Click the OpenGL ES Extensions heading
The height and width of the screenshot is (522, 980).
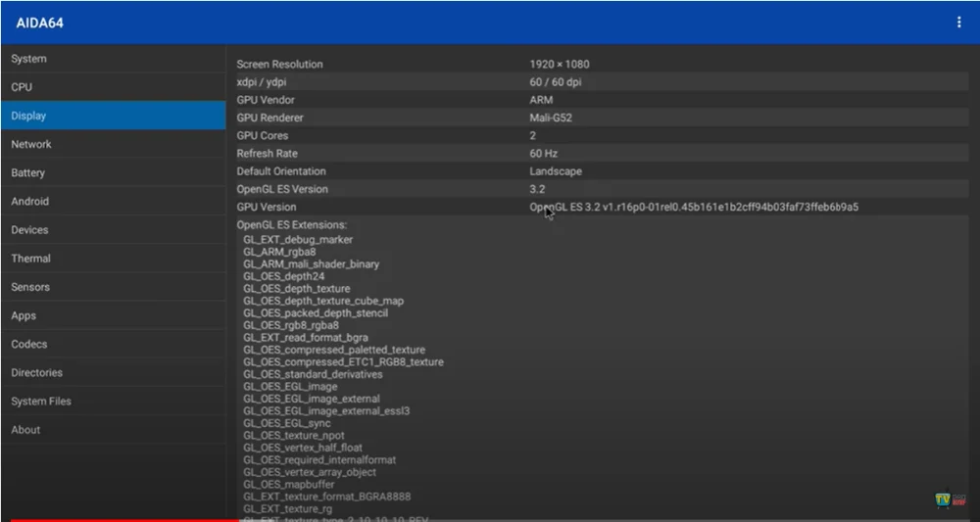tap(292, 225)
